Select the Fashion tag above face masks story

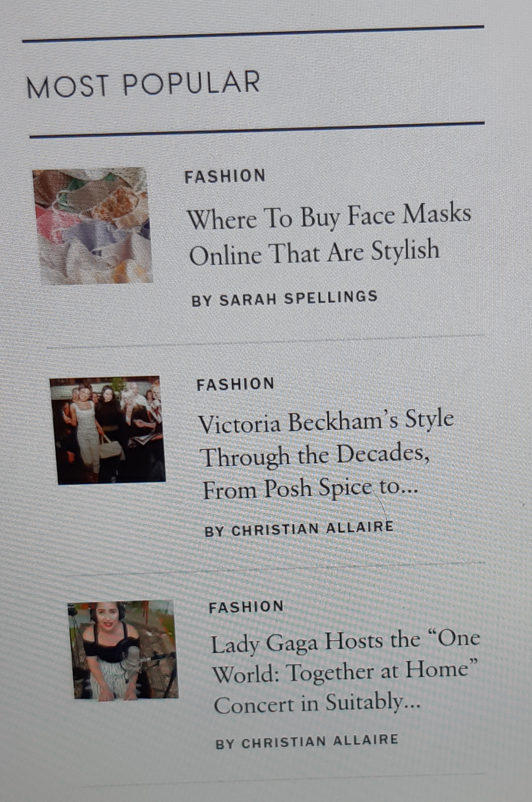225,176
